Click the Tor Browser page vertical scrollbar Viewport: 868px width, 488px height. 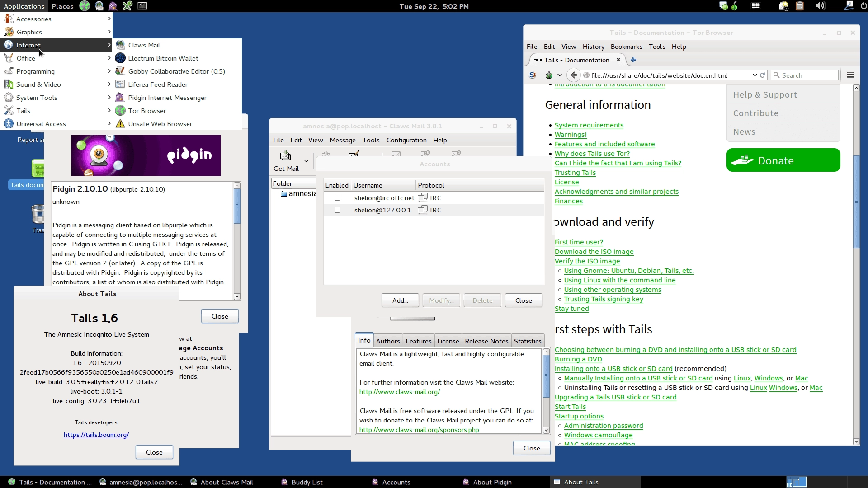click(x=856, y=265)
